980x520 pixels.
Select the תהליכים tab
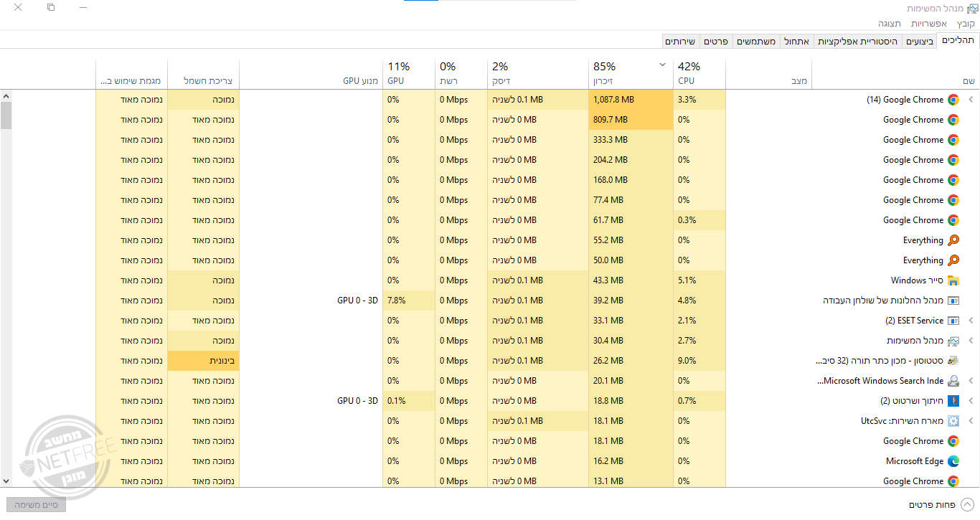pos(958,41)
